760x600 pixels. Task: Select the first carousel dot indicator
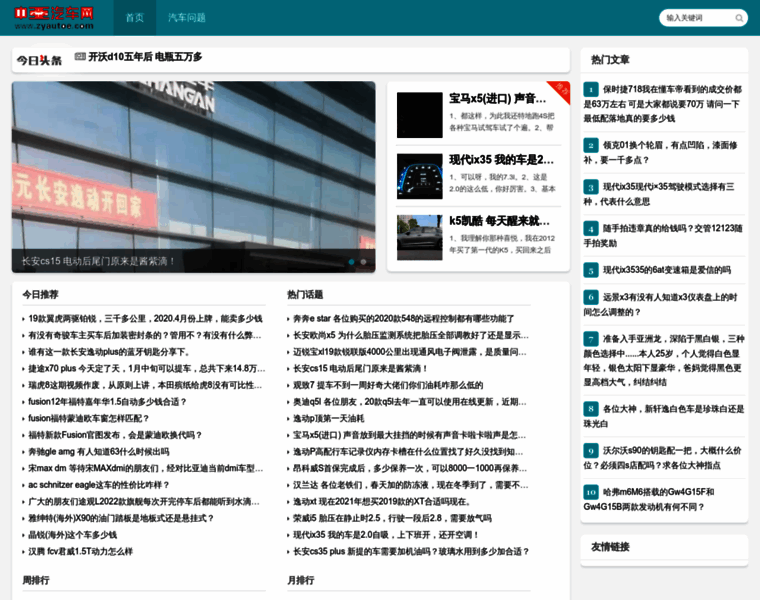click(x=351, y=262)
